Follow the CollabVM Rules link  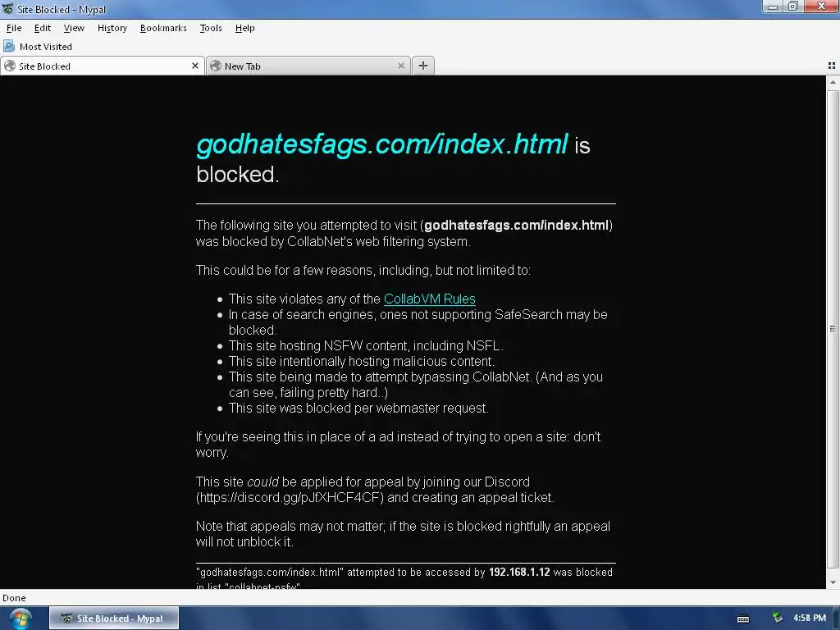click(x=430, y=299)
